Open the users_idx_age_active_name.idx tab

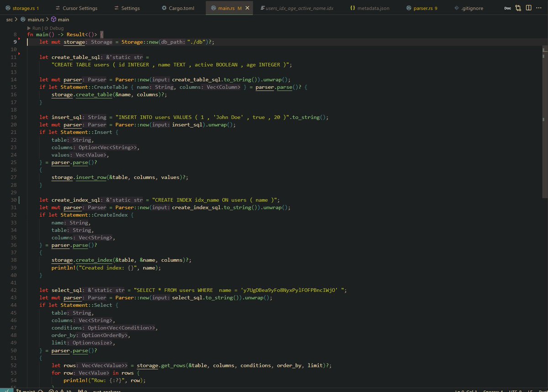(x=296, y=8)
